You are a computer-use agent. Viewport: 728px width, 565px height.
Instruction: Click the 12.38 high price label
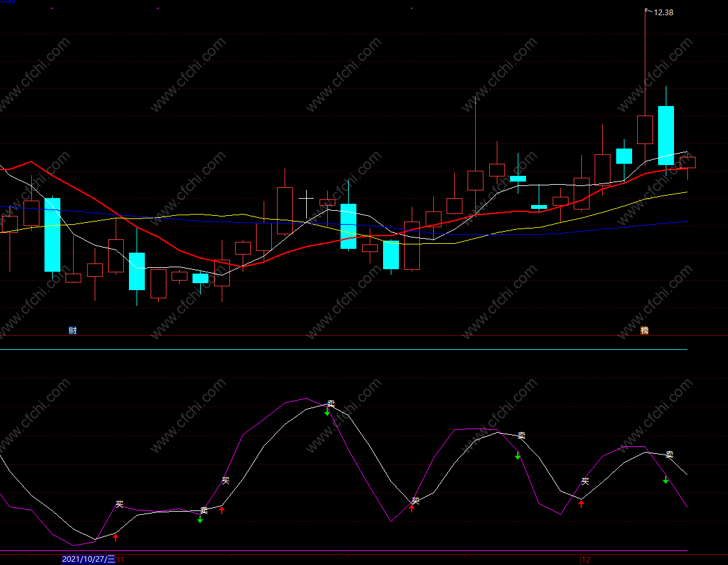click(663, 13)
